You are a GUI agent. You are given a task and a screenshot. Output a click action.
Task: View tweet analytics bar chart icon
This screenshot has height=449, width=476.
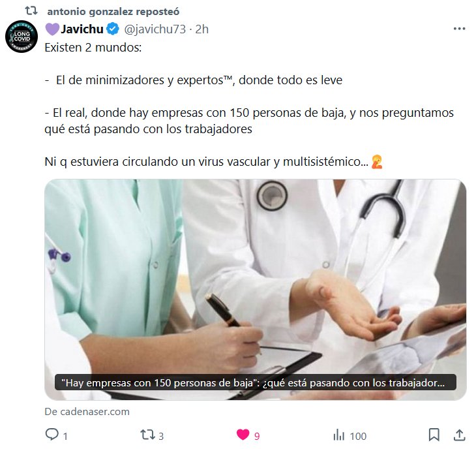coord(339,435)
